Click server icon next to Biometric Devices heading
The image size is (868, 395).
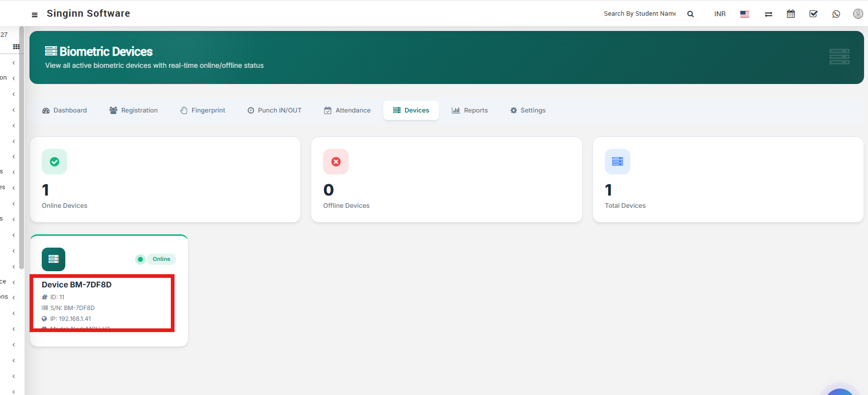(51, 51)
